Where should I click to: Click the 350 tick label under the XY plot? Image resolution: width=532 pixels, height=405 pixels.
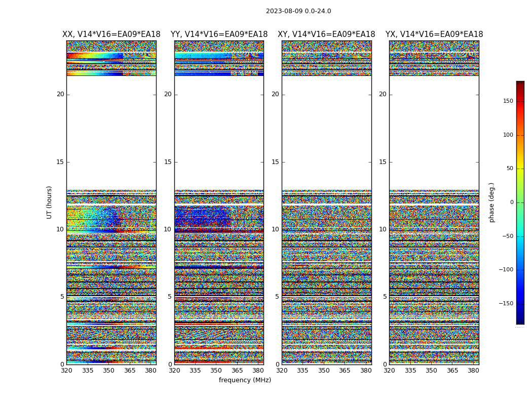point(324,371)
